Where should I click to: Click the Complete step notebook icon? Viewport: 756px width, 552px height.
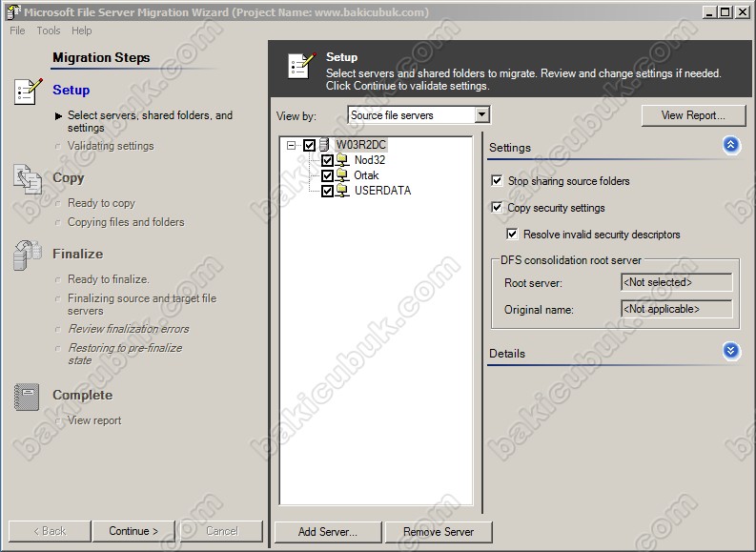(x=27, y=397)
